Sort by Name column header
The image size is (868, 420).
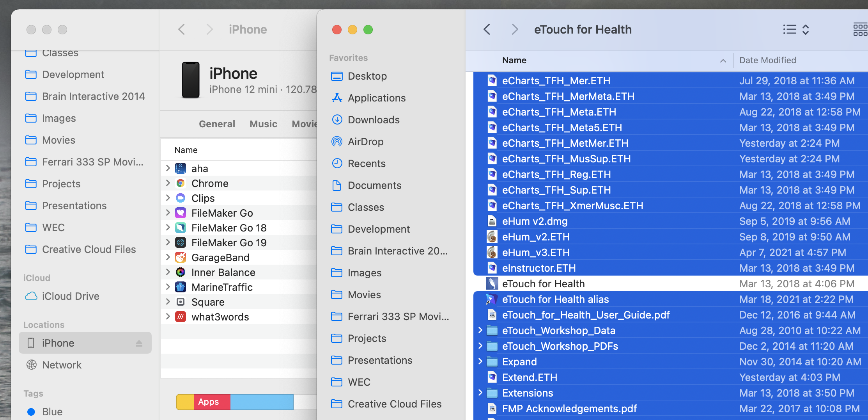[514, 61]
